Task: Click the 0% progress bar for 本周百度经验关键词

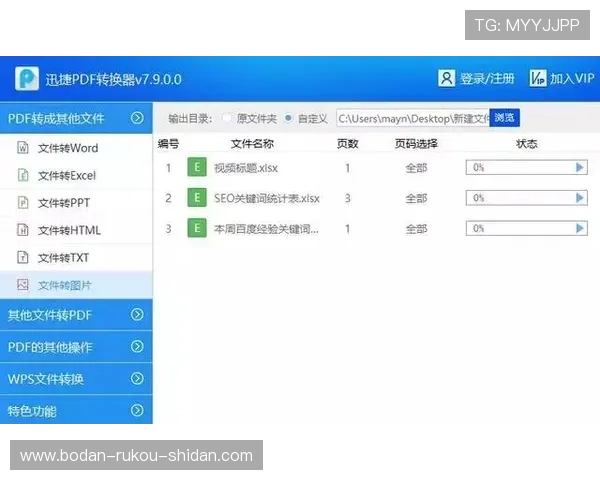Action: click(527, 229)
